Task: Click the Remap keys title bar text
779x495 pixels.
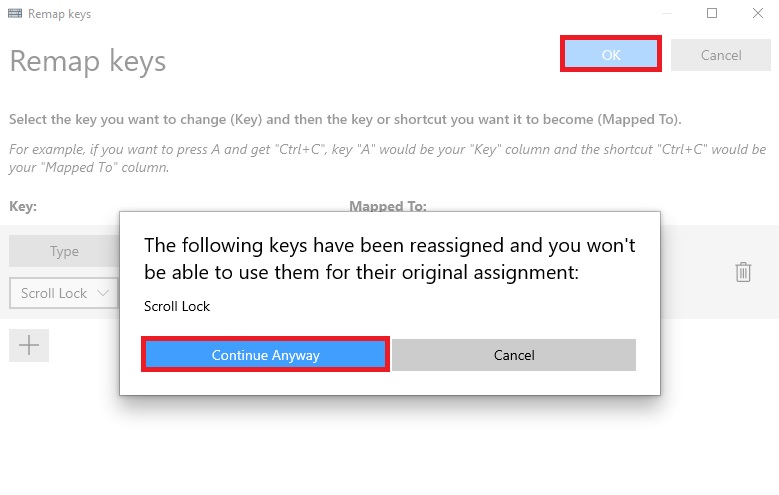Action: [59, 14]
